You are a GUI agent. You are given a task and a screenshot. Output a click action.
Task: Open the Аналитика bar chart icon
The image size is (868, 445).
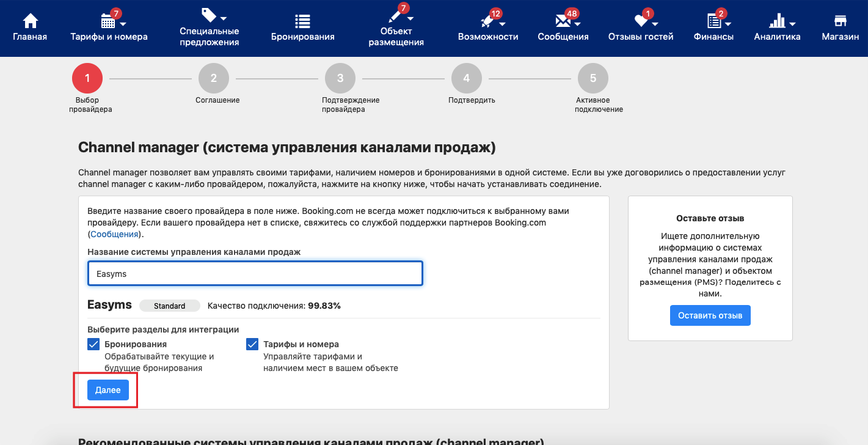click(777, 21)
